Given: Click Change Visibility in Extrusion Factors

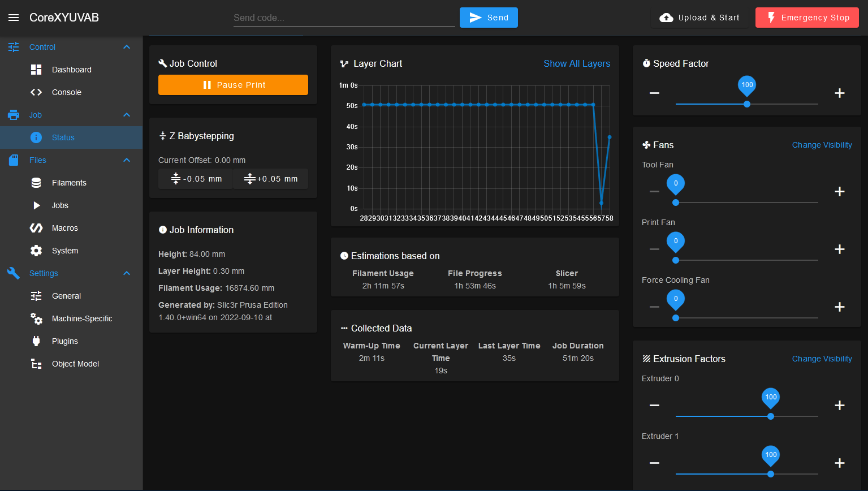Looking at the screenshot, I should 822,359.
